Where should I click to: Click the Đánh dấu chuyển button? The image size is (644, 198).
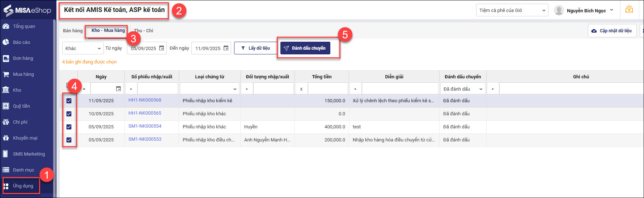point(305,48)
